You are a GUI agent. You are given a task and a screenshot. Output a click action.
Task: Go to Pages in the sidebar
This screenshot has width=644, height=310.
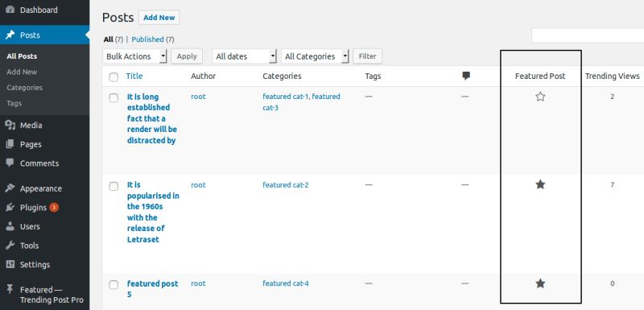[44, 144]
